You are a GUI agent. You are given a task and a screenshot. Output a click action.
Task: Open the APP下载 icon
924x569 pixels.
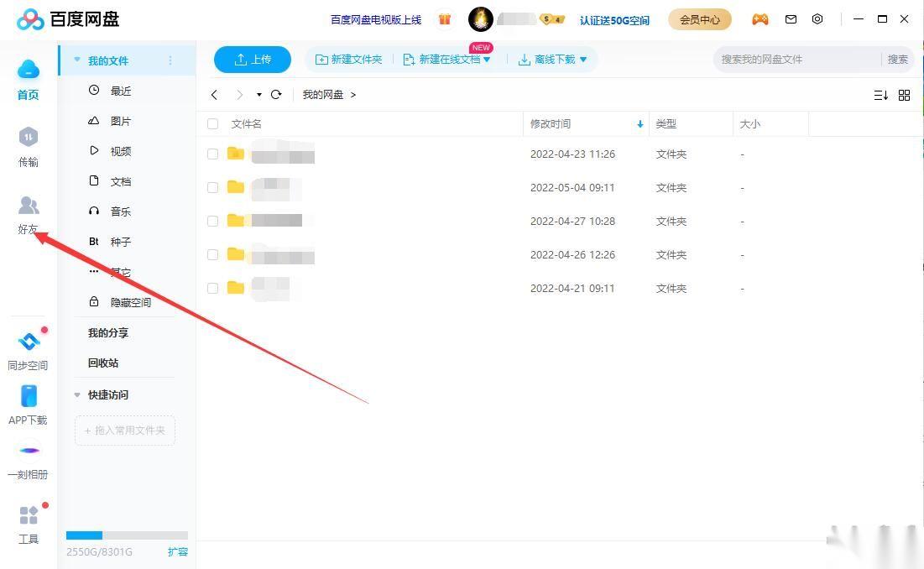click(x=29, y=396)
